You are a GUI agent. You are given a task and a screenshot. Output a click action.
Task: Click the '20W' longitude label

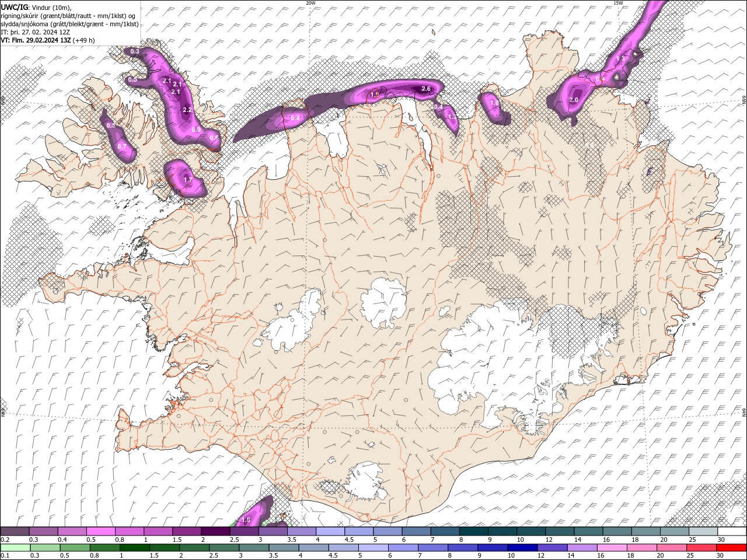(310, 3)
